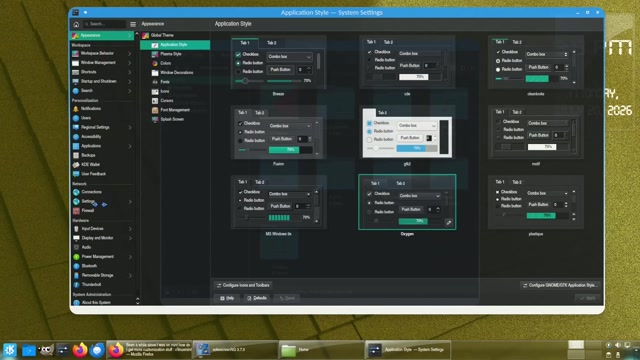Toggle Checkbox in Breeze preview
The width and height of the screenshot is (640, 360).
238,54
